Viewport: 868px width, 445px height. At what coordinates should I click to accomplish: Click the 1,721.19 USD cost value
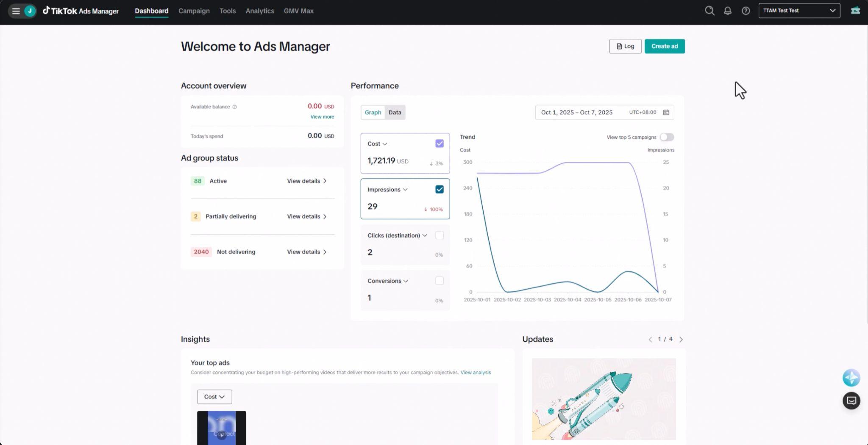tap(388, 161)
